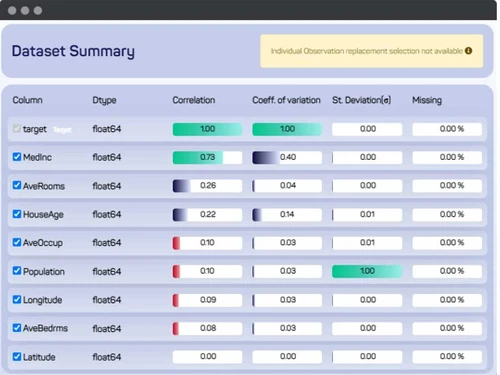Click the Latitude column name
500x375 pixels.
pos(39,357)
